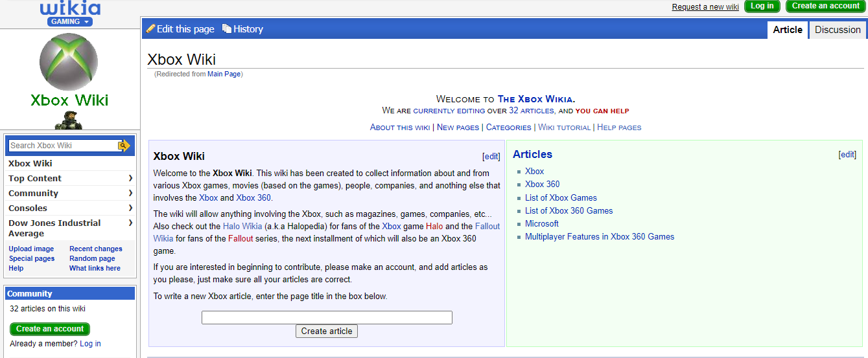The width and height of the screenshot is (868, 358).
Task: Focus the Search Xbox Wiki field
Action: coord(63,146)
